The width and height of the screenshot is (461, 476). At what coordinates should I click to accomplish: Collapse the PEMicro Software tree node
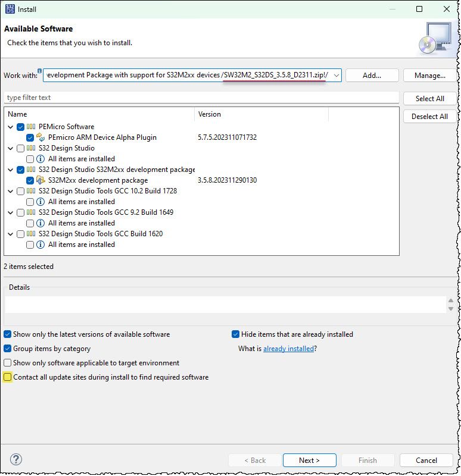[x=10, y=127]
